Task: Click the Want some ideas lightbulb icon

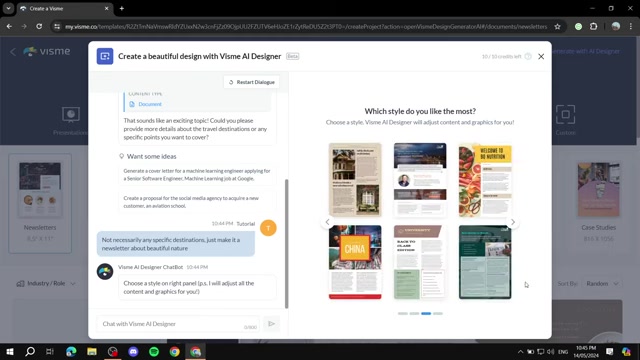Action: (x=121, y=156)
